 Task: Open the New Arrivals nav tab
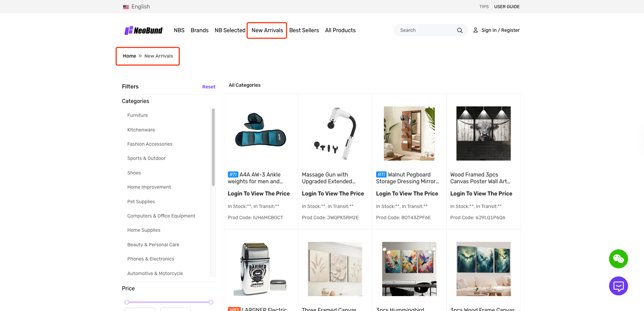(267, 30)
